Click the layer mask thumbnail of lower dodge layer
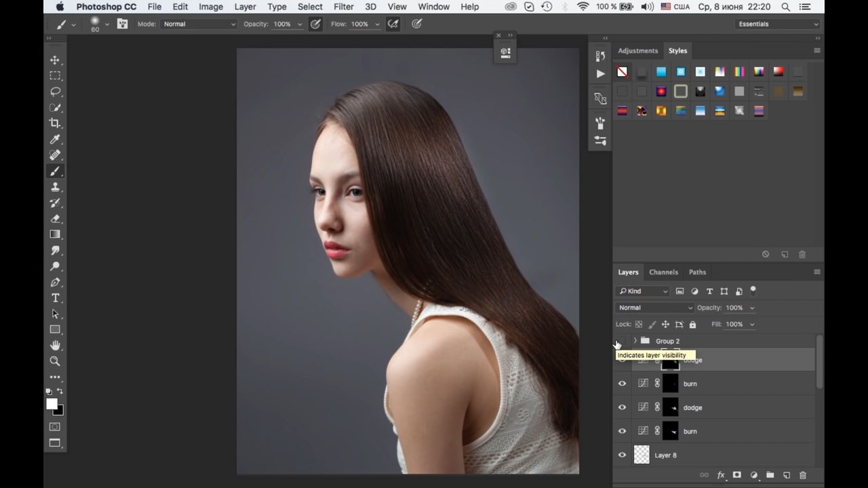The width and height of the screenshot is (868, 488). click(x=670, y=407)
